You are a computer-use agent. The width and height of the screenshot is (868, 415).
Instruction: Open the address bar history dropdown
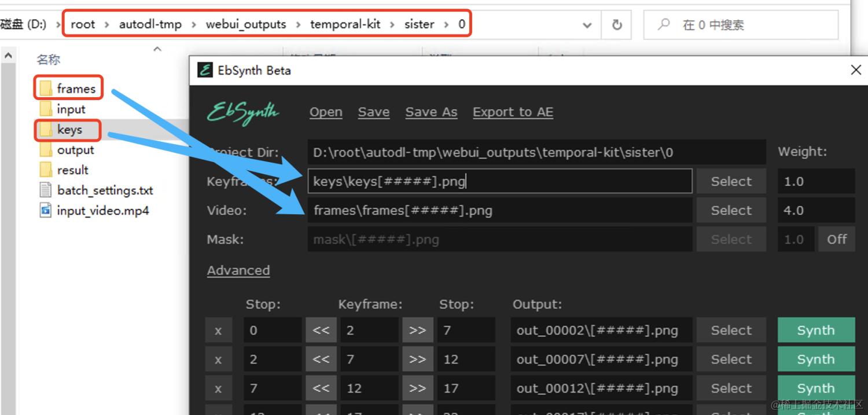[x=587, y=25]
